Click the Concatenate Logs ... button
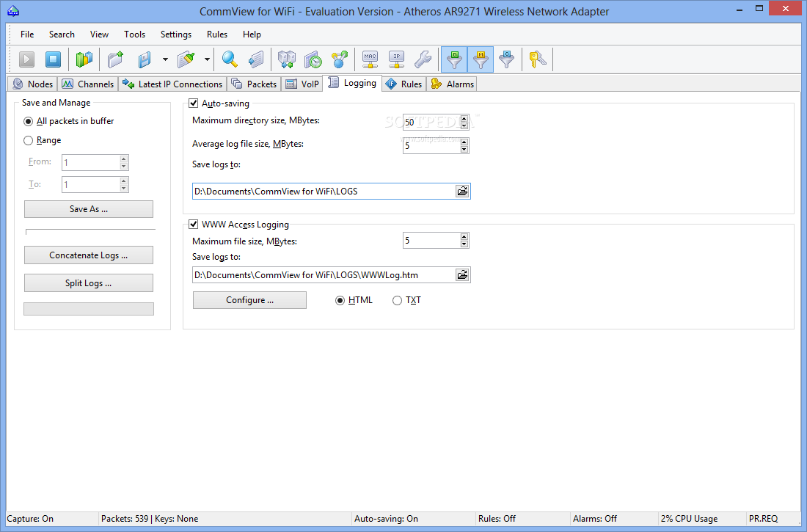The image size is (807, 532). (89, 255)
